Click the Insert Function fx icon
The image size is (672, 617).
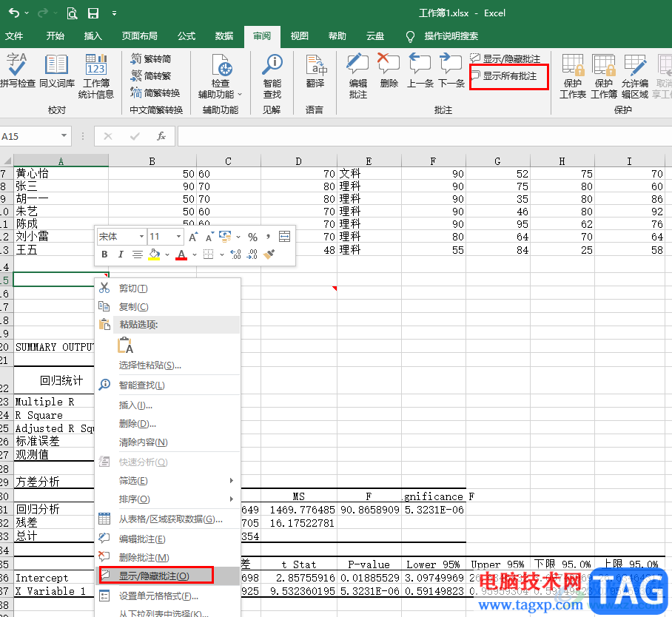pyautogui.click(x=161, y=136)
